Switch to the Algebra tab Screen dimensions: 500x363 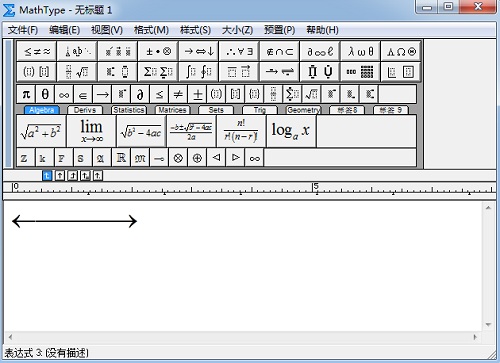[x=42, y=110]
